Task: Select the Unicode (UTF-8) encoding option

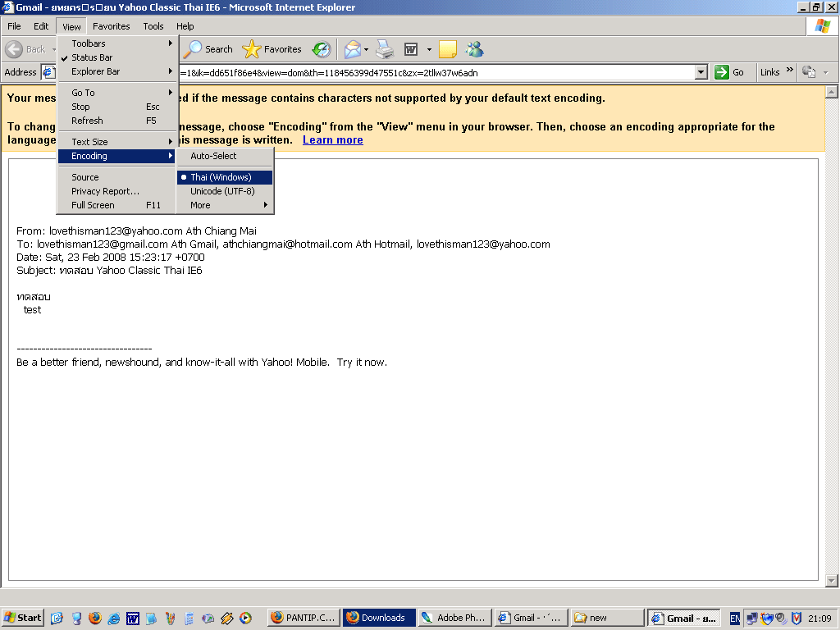Action: click(x=225, y=191)
